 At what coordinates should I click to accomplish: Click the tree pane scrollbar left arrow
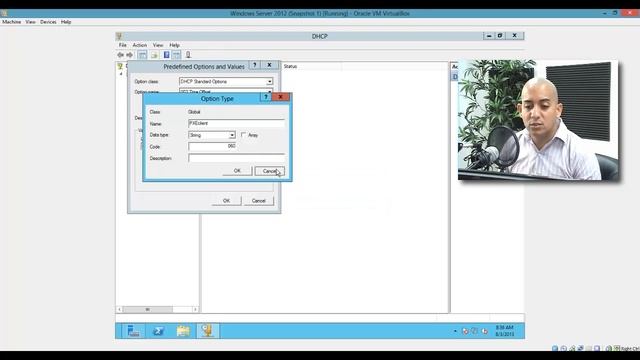pyautogui.click(x=119, y=309)
